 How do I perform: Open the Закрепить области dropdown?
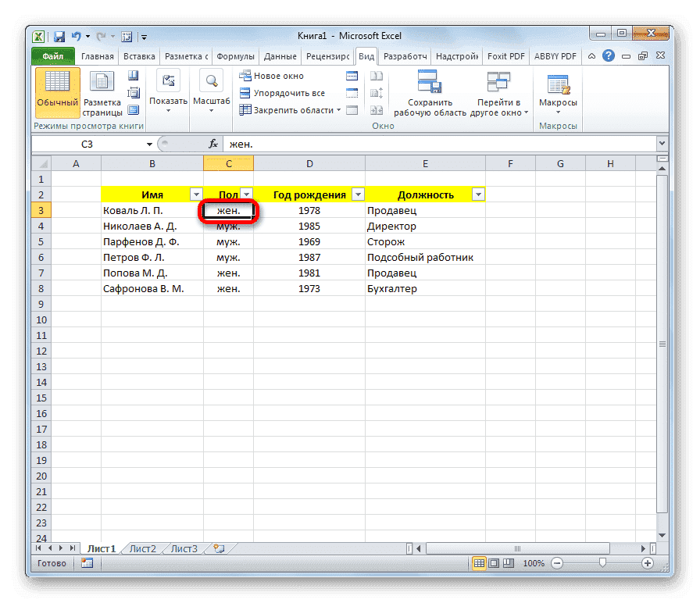(289, 110)
